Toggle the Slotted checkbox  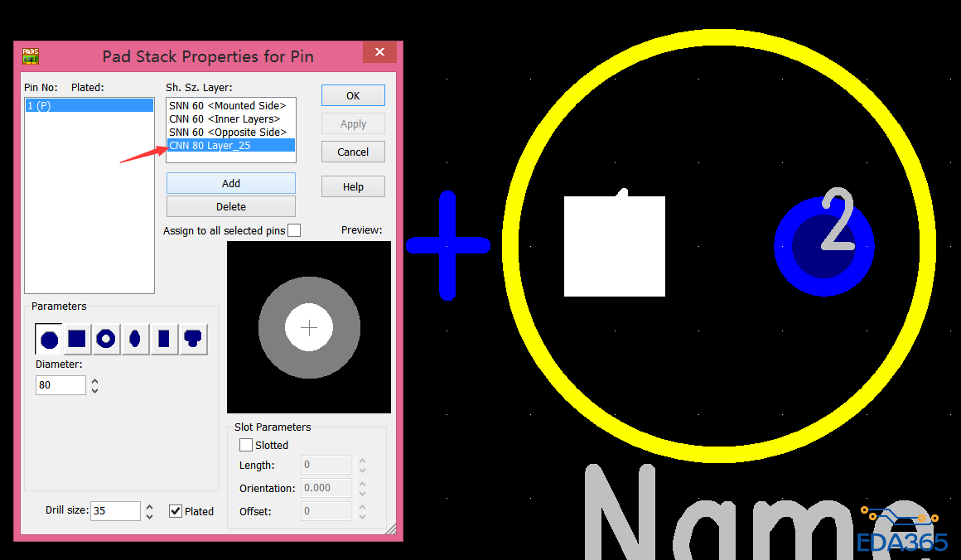coord(246,445)
